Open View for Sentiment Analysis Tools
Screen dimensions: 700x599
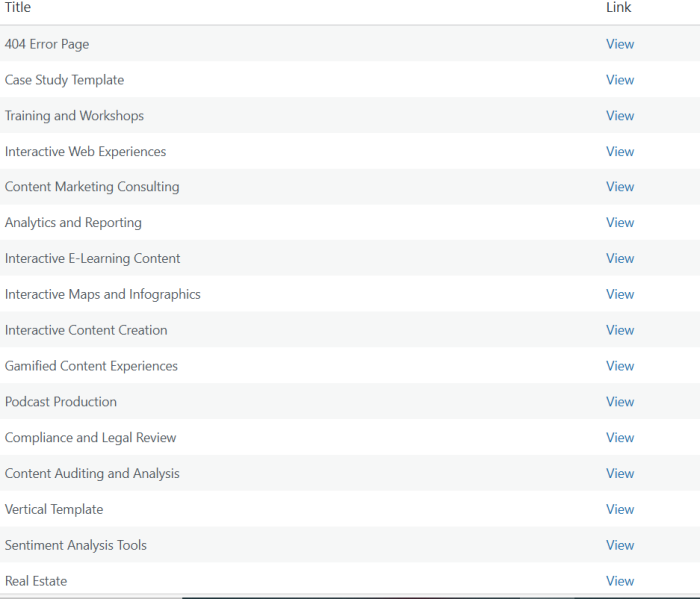(620, 546)
